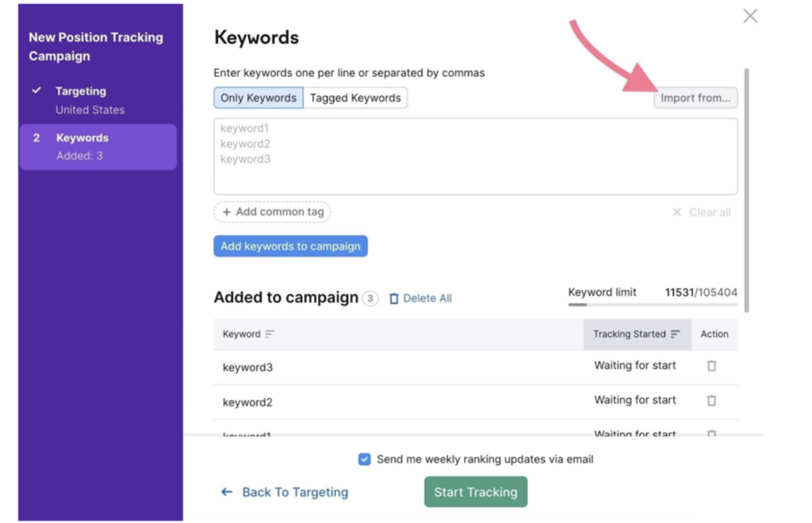Viewport: 812px width, 523px height.
Task: Click Add keywords to campaign button
Action: point(290,246)
